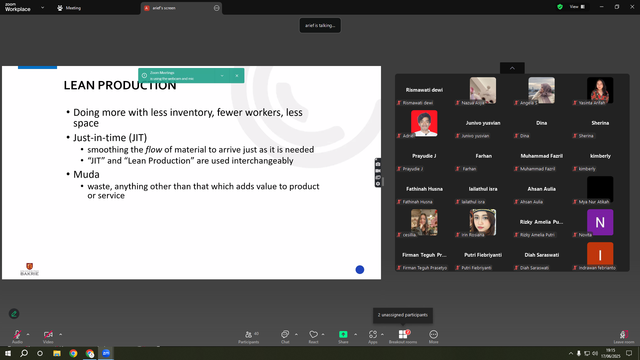The image size is (640, 360).
Task: Select Yasinta Arifah's video thumbnail
Action: (x=600, y=90)
